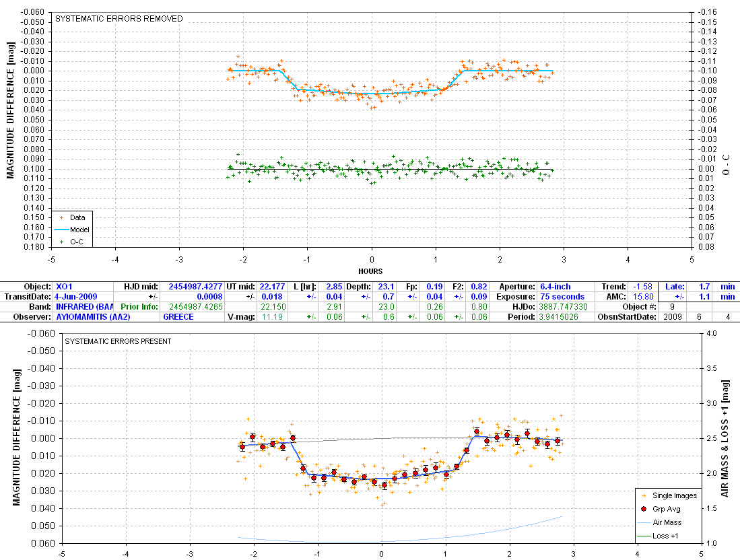Click the "4.0" air mass axis tick label
The width and height of the screenshot is (740, 560).
coord(711,334)
